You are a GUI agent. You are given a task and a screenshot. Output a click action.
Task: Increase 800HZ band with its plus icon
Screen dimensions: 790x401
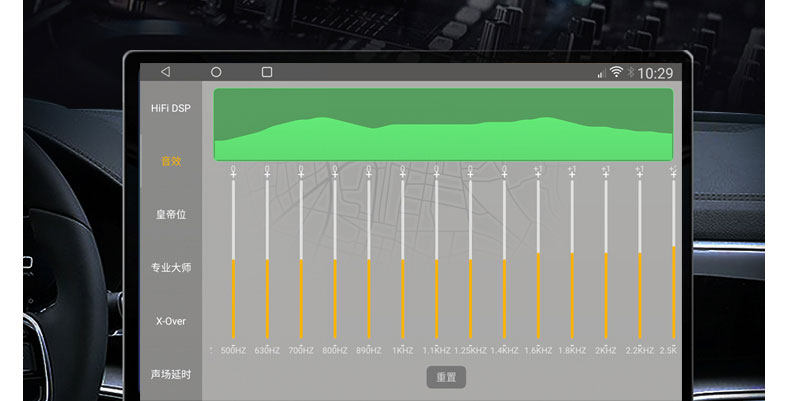[x=335, y=174]
